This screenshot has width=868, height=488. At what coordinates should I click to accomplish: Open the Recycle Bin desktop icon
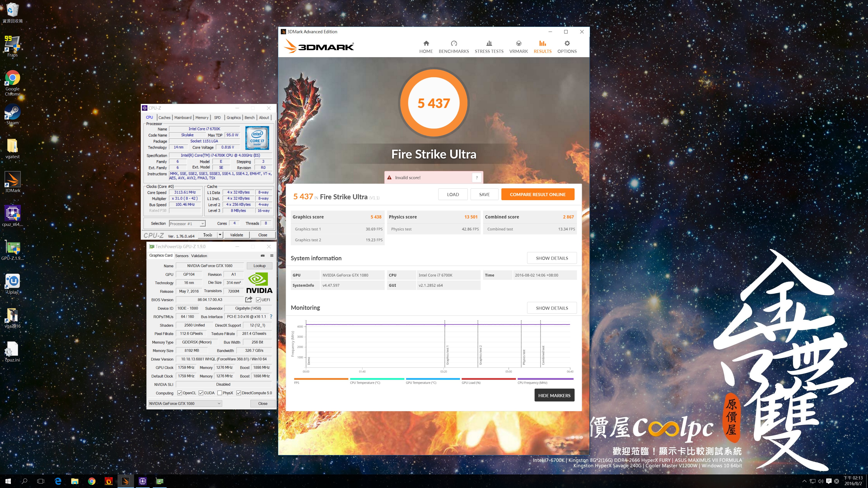tap(12, 13)
